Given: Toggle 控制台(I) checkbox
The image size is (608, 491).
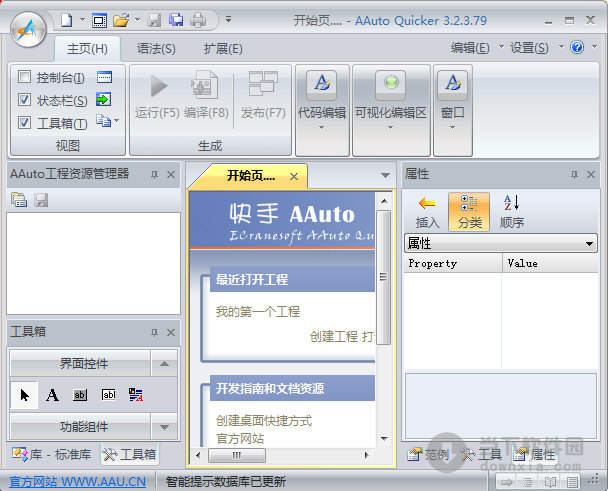Looking at the screenshot, I should [x=24, y=77].
